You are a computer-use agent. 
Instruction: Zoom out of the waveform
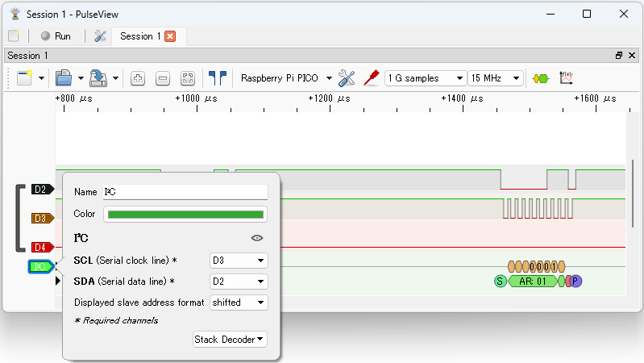point(163,78)
